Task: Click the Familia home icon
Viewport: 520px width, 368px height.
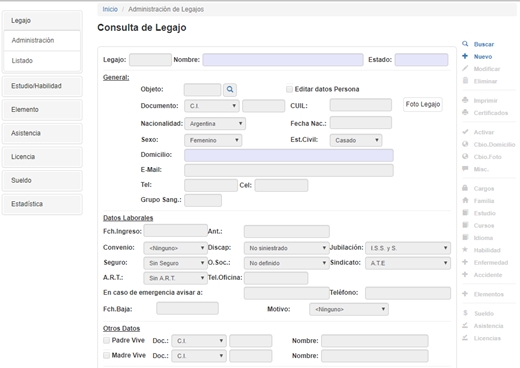Action: point(465,200)
